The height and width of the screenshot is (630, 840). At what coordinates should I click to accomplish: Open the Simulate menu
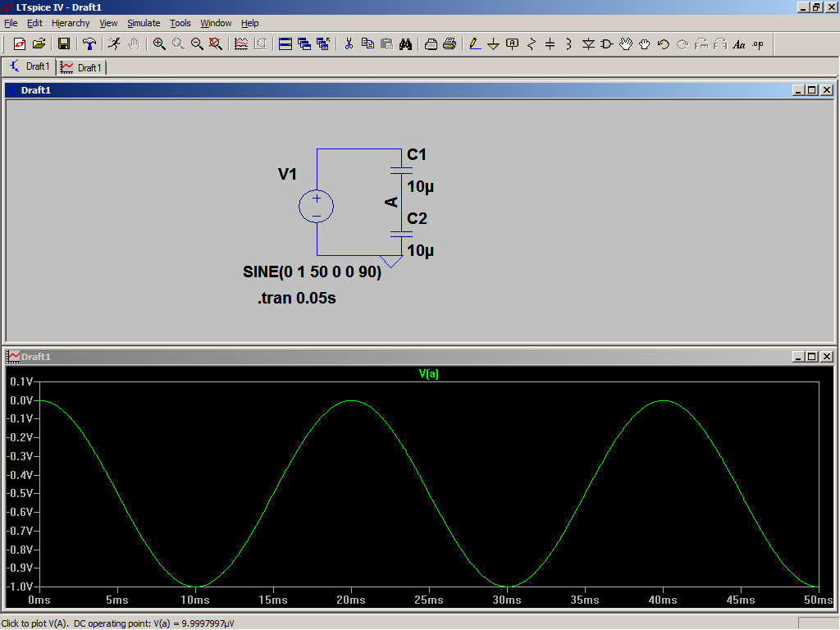click(x=144, y=23)
